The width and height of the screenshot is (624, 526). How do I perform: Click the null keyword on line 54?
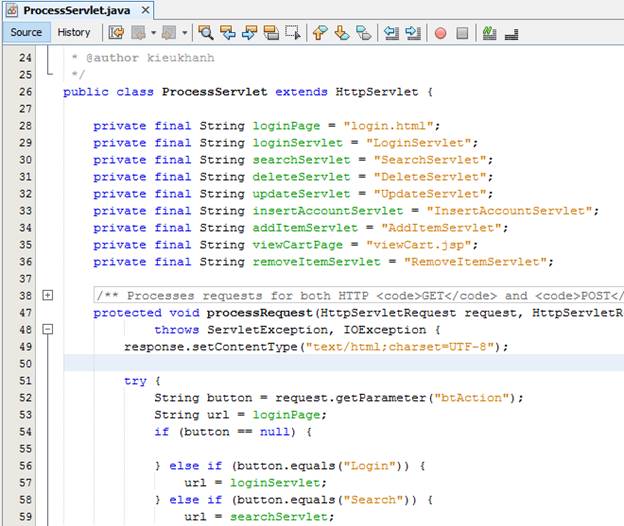(x=275, y=432)
